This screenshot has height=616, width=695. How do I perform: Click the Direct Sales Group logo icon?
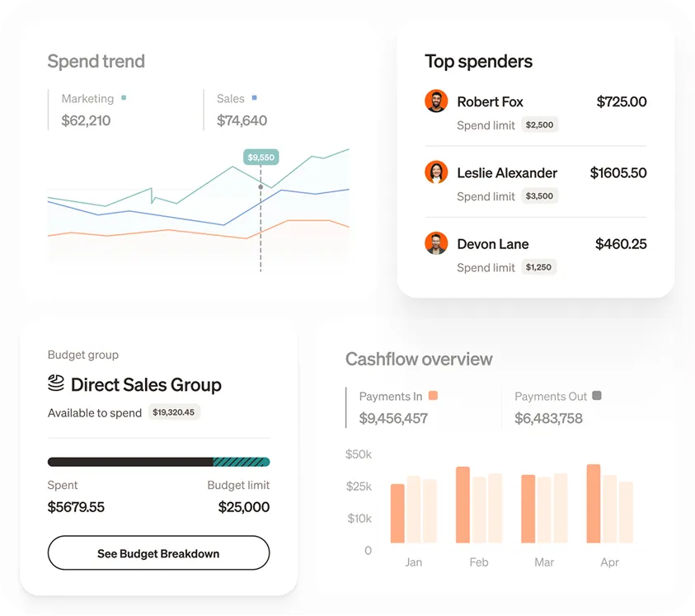[x=54, y=383]
